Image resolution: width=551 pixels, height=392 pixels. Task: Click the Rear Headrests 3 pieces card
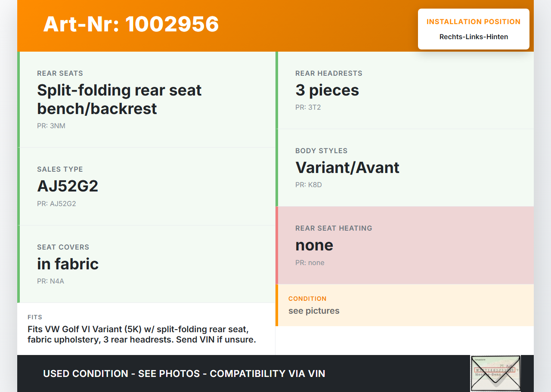405,90
